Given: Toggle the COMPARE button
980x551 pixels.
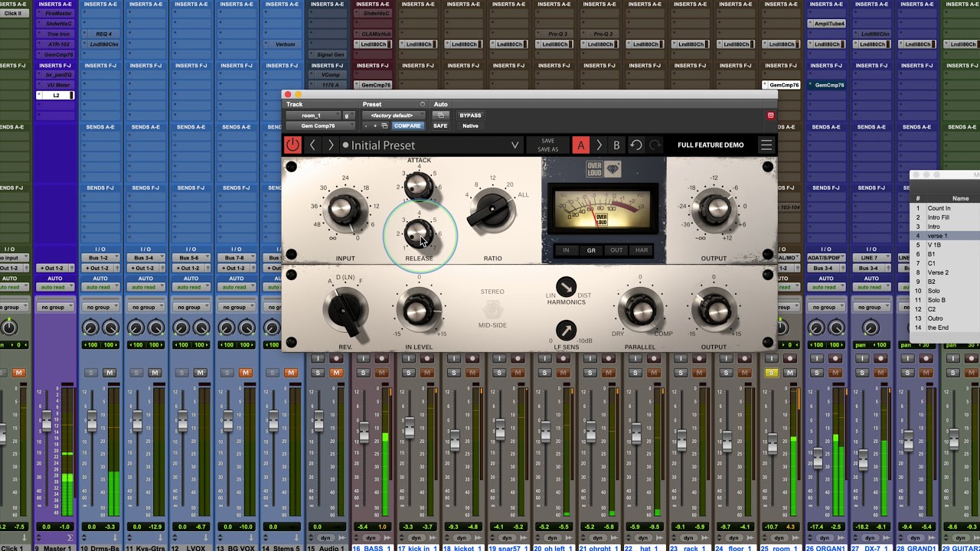Looking at the screenshot, I should [x=407, y=126].
